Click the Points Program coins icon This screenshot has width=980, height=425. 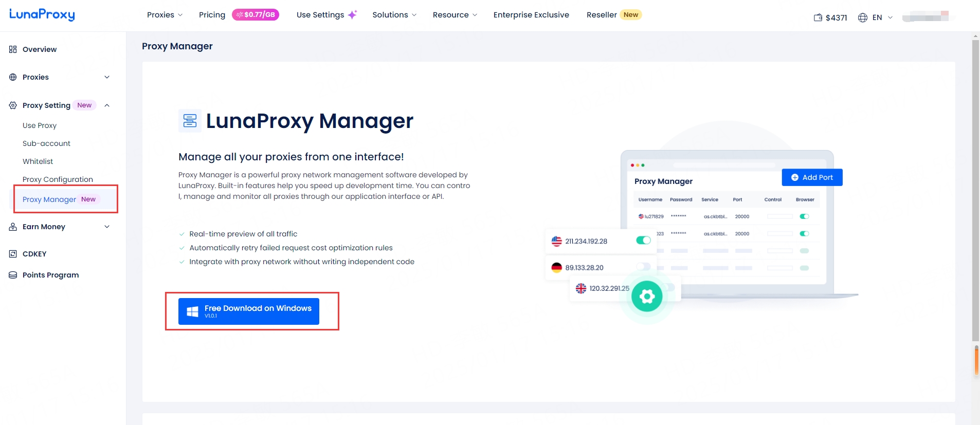(13, 275)
